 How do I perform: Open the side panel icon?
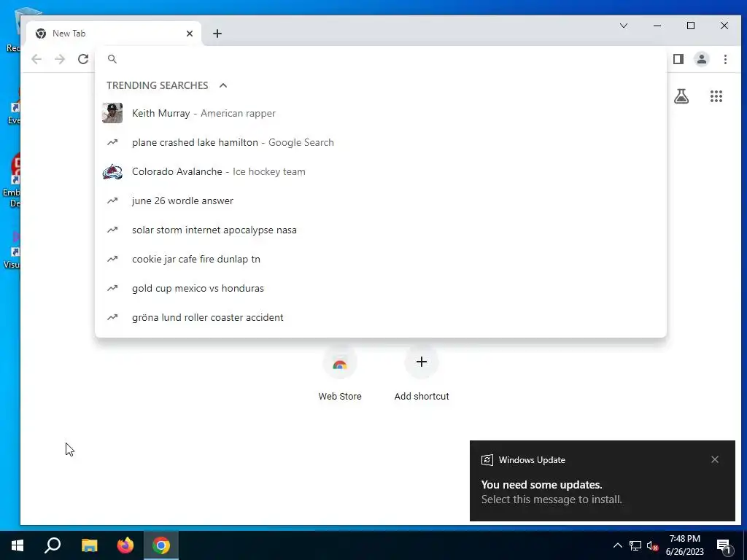678,59
